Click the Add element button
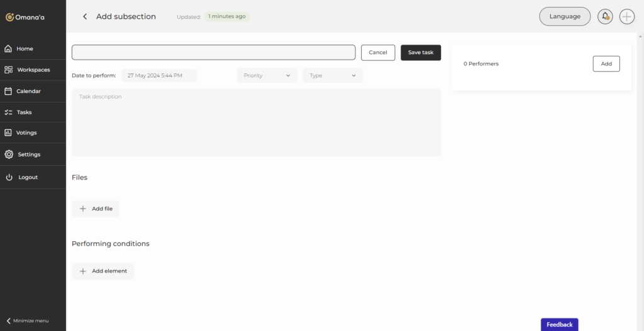644x331 pixels. [x=103, y=271]
